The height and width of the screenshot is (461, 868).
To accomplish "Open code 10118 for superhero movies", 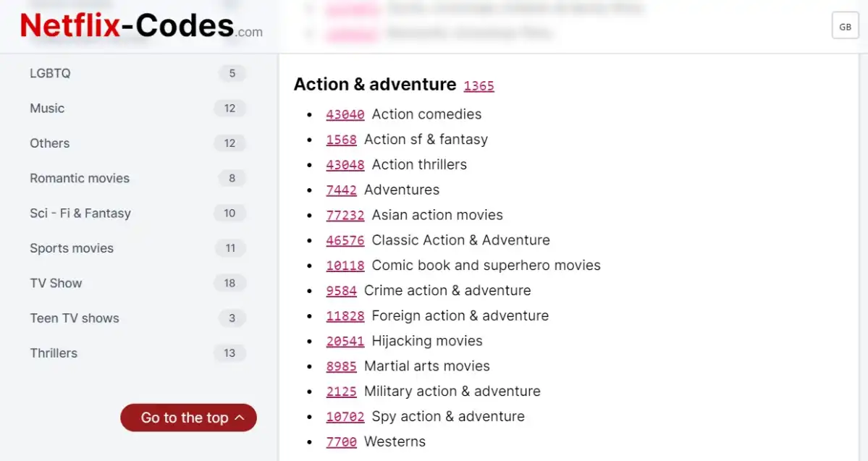I will [x=345, y=266].
